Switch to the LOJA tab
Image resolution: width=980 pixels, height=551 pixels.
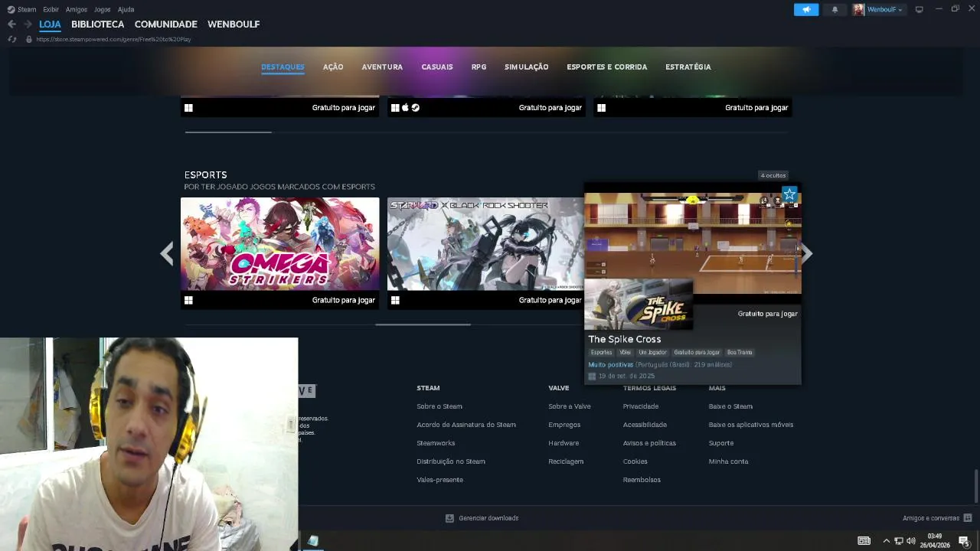point(50,24)
